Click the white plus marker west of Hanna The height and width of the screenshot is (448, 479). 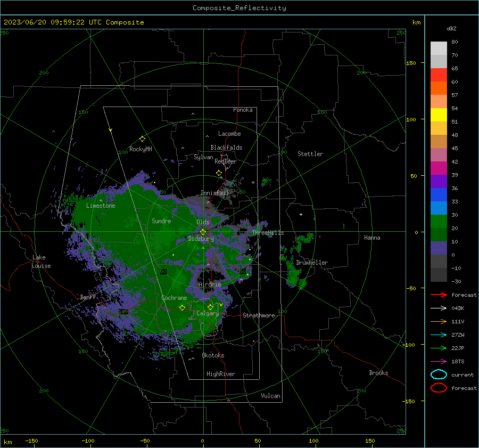(x=301, y=214)
